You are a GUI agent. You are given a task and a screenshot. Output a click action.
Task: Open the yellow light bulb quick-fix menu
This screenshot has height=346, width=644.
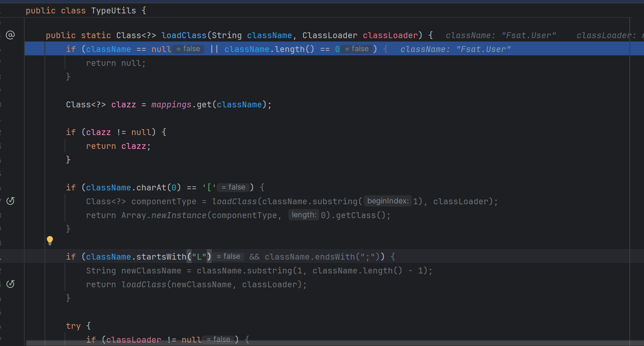pos(50,240)
